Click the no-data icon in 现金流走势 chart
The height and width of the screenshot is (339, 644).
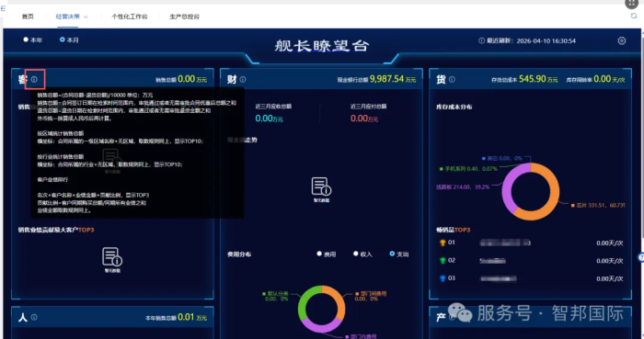[x=321, y=186]
